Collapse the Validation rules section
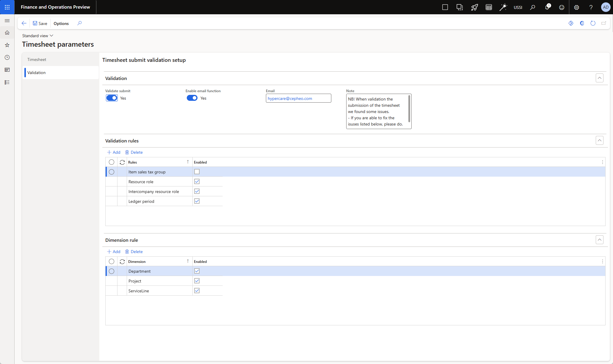 point(599,140)
